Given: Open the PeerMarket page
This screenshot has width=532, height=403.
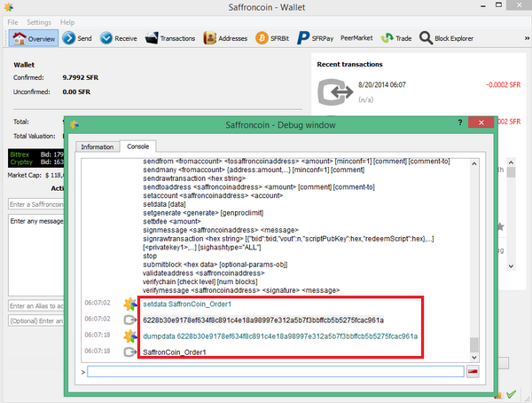Looking at the screenshot, I should tap(356, 38).
